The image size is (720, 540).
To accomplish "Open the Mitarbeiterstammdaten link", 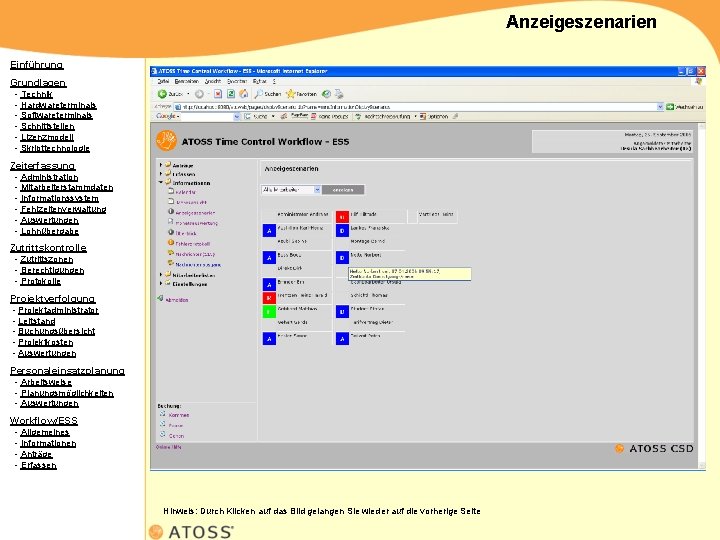I will (67, 187).
